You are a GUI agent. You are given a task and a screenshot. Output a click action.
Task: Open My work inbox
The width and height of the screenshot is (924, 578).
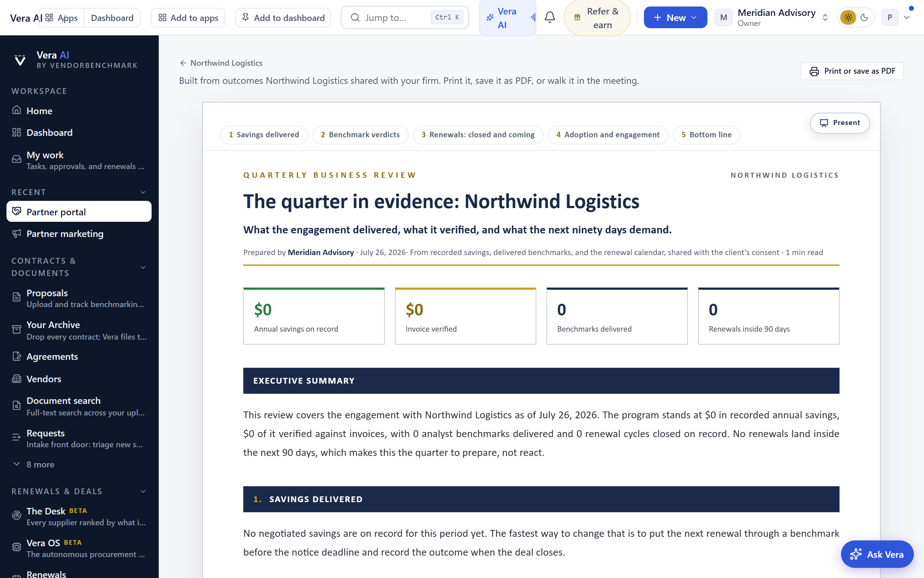[79, 160]
